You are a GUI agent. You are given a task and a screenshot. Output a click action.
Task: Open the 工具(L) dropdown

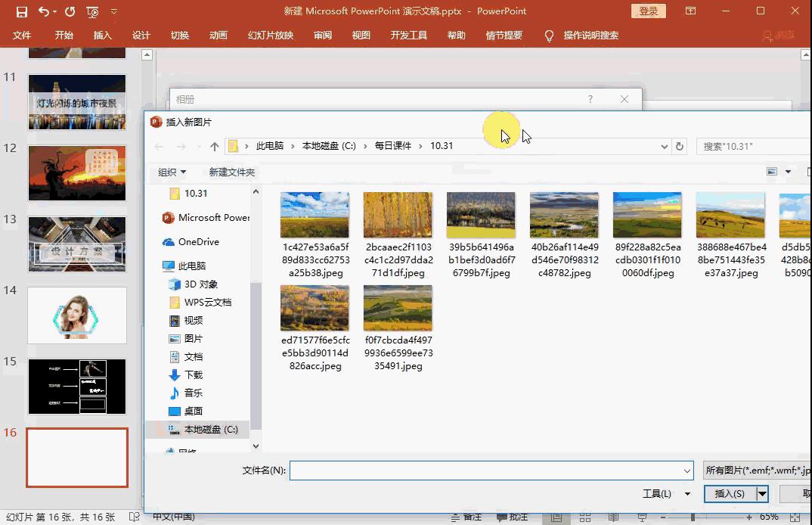666,493
